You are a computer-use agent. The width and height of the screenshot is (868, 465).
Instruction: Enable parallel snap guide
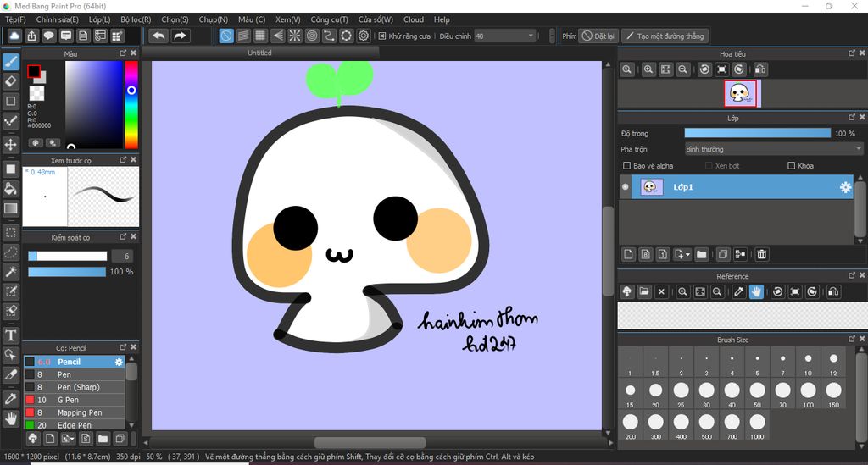(x=243, y=36)
